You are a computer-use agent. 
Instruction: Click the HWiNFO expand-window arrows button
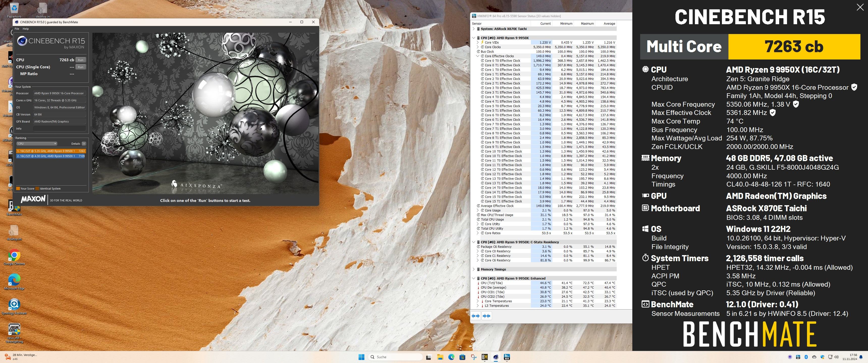(475, 316)
